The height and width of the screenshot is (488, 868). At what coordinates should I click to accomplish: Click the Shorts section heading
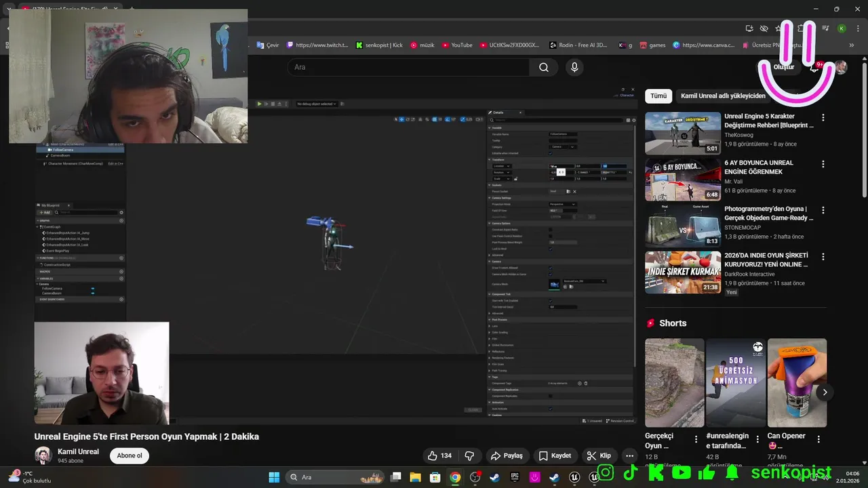pos(673,323)
